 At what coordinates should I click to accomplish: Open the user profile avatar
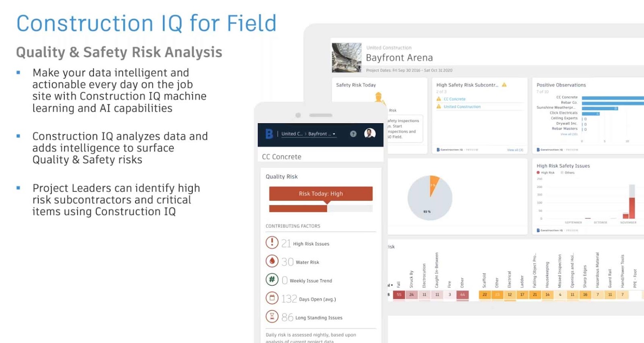pyautogui.click(x=370, y=133)
